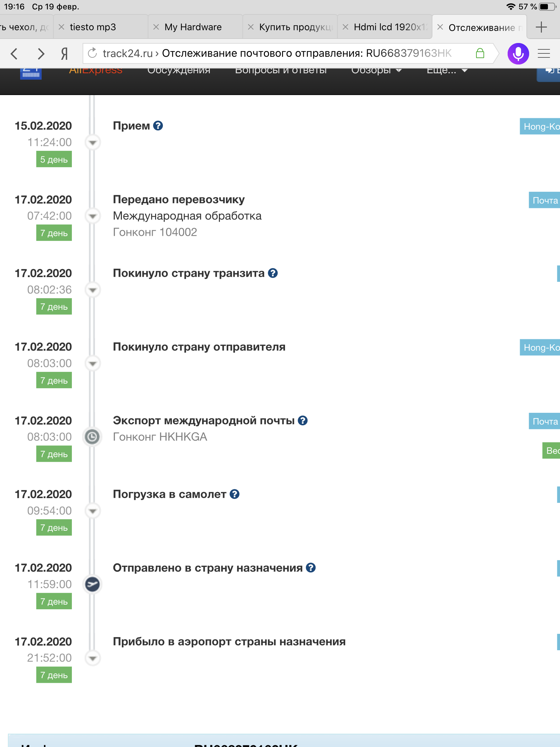Click the page reload icon in address bar
This screenshot has height=747, width=560.
point(92,53)
